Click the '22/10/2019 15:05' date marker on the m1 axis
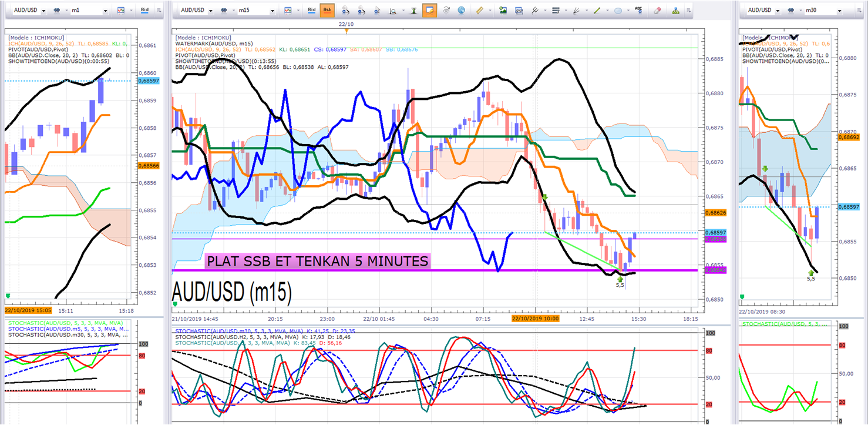The image size is (868, 425). (28, 310)
